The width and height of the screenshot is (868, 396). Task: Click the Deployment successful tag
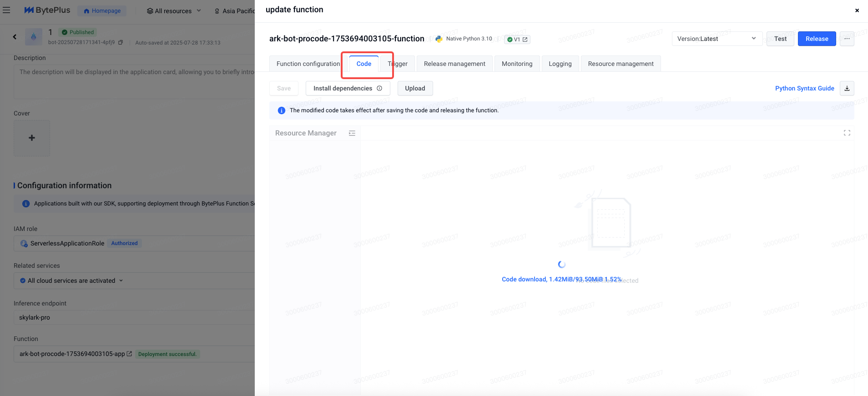click(167, 354)
